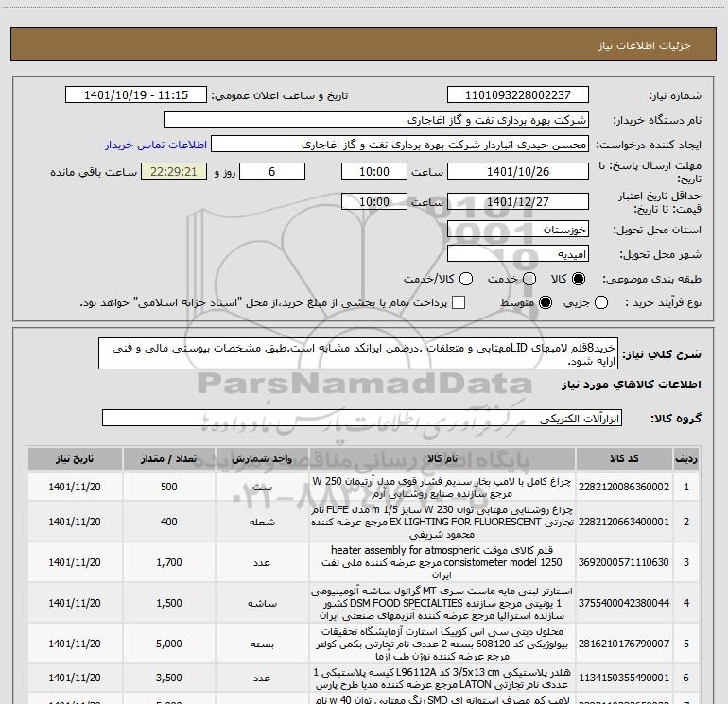Click the تعداد / مقدار column header

coord(169,458)
